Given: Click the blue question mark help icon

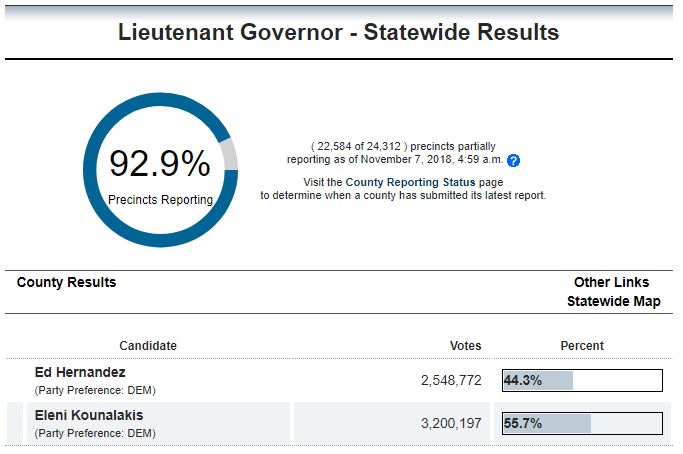Looking at the screenshot, I should (514, 161).
